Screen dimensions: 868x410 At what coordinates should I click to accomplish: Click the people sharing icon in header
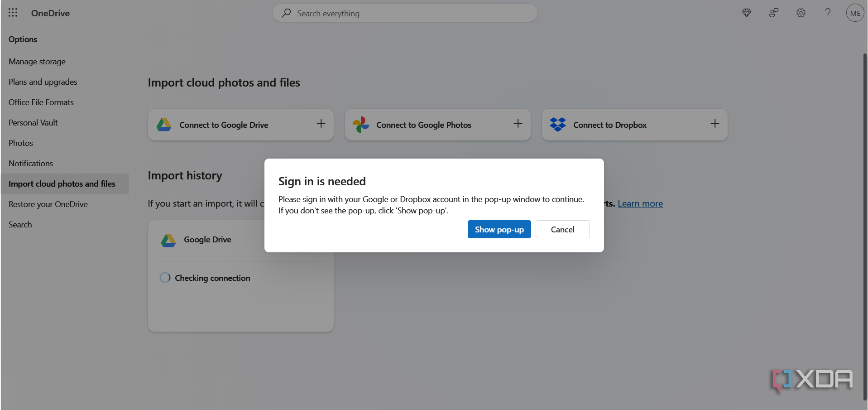tap(774, 13)
